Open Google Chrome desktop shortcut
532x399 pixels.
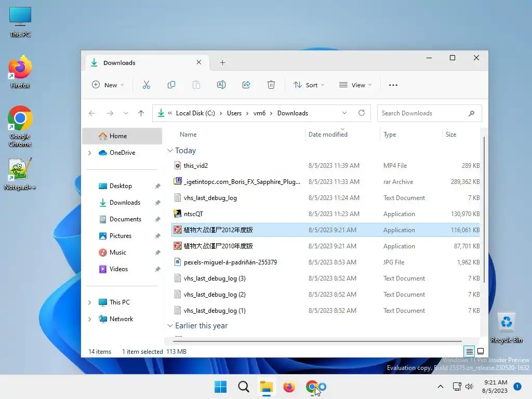coord(20,127)
